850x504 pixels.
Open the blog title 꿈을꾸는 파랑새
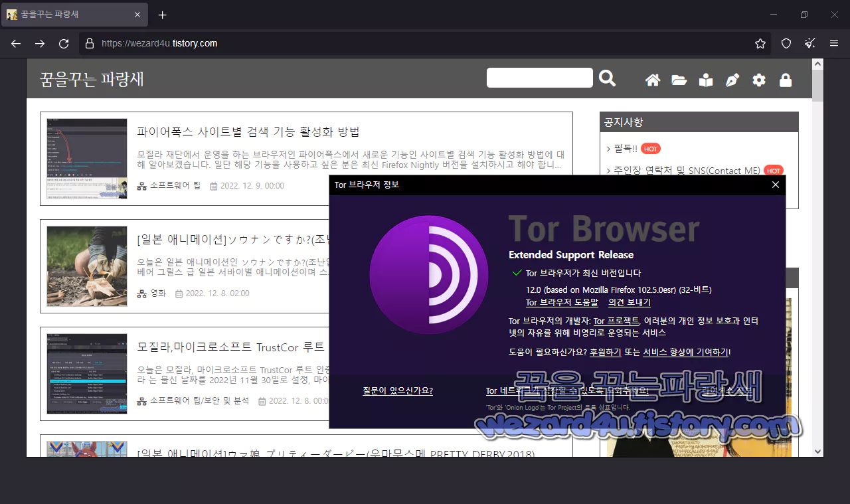tap(92, 79)
